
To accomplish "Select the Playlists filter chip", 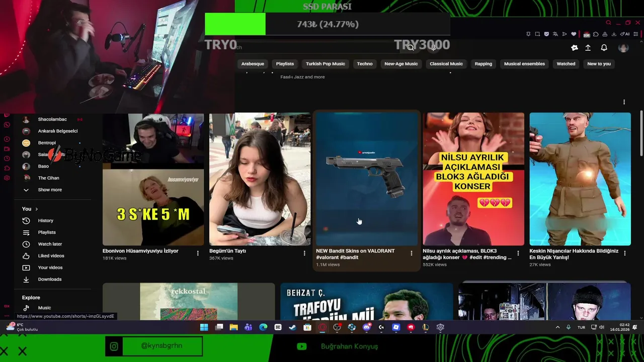I will pos(285,64).
